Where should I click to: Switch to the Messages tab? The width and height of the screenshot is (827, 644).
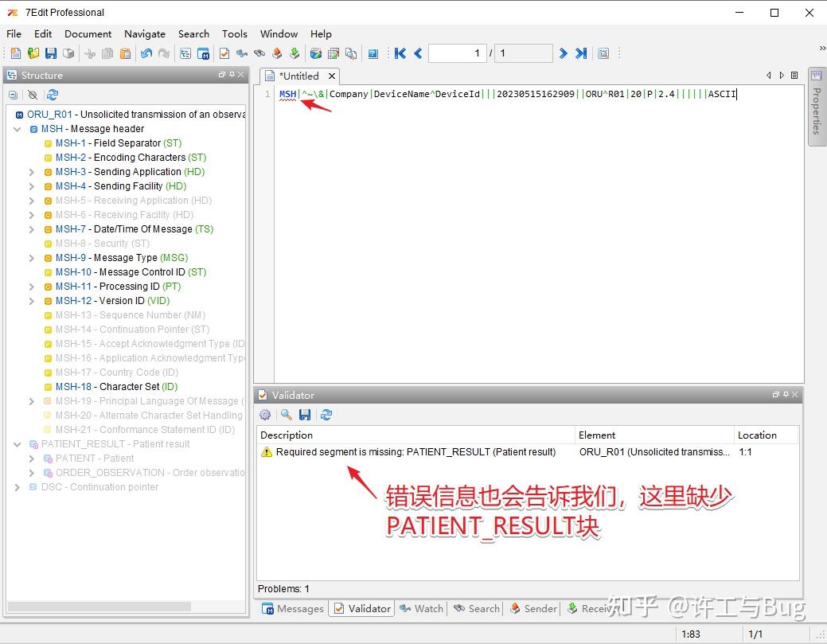[293, 608]
